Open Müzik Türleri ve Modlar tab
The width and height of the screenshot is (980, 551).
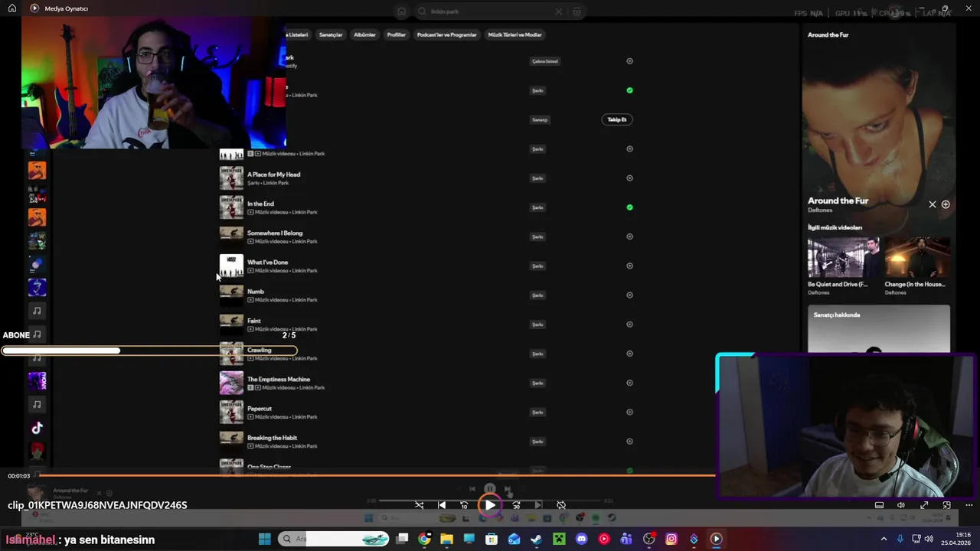[515, 34]
